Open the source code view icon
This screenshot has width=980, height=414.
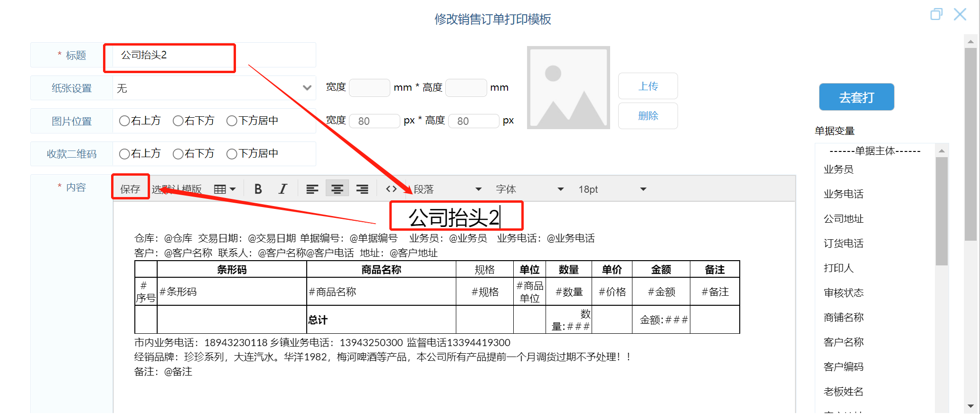tap(391, 189)
